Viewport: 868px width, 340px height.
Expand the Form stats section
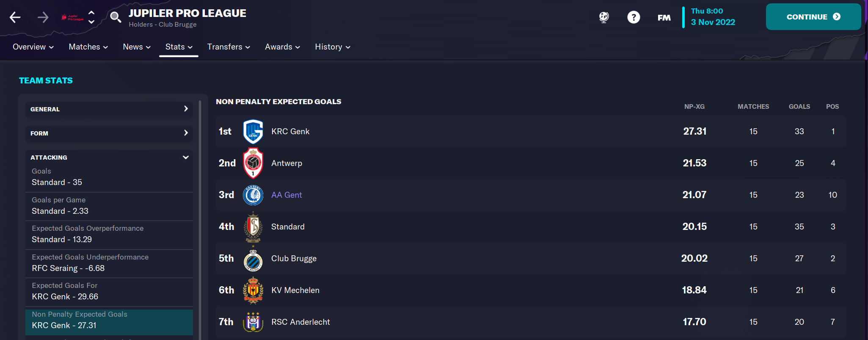[x=109, y=133]
